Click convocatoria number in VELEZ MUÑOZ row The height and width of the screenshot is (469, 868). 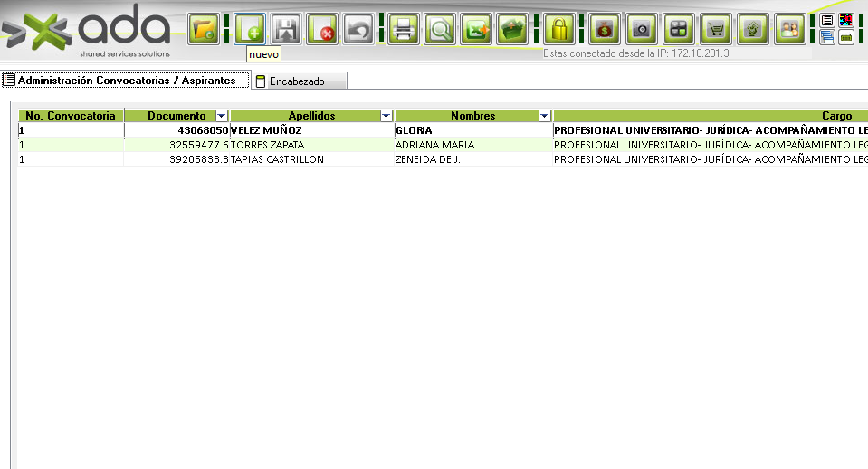(71, 130)
